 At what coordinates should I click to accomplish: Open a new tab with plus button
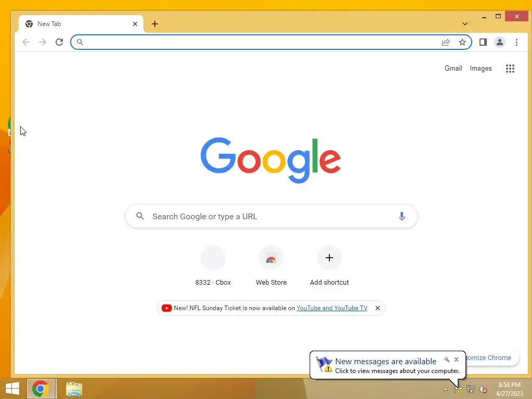click(155, 24)
